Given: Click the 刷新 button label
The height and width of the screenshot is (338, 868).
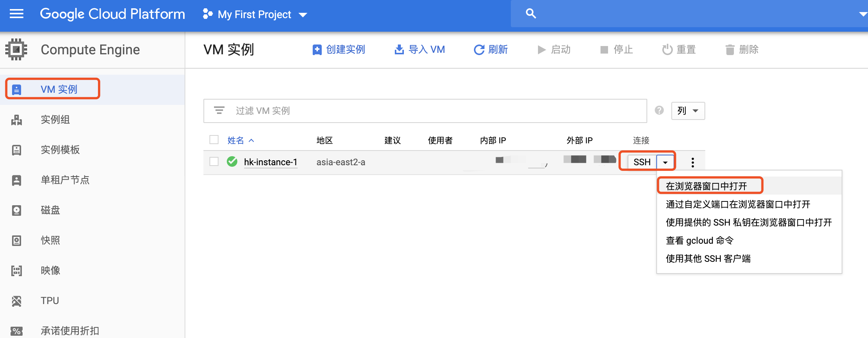Looking at the screenshot, I should 498,49.
